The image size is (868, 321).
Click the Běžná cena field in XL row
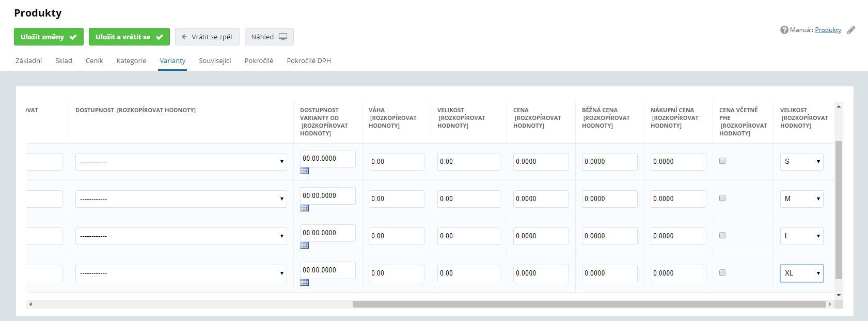pos(610,273)
